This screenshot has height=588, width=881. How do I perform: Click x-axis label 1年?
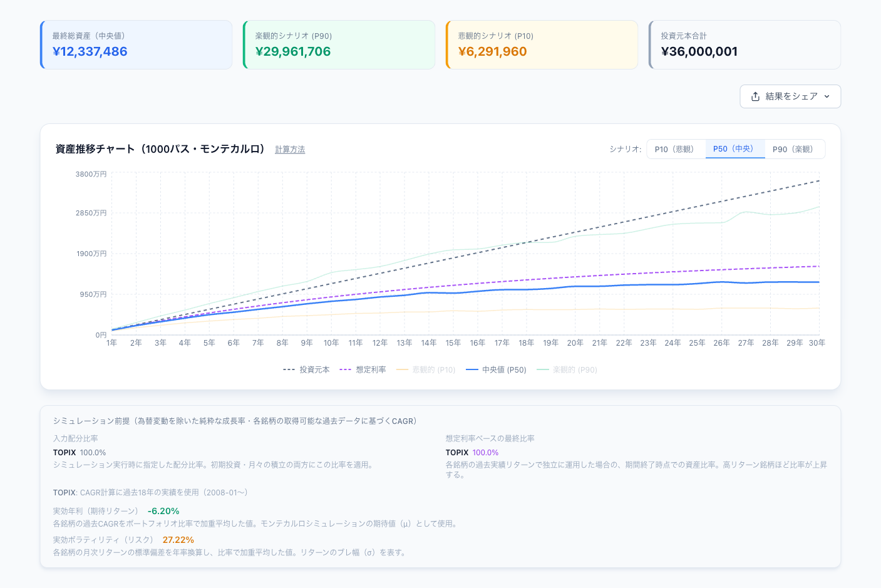[x=111, y=343]
